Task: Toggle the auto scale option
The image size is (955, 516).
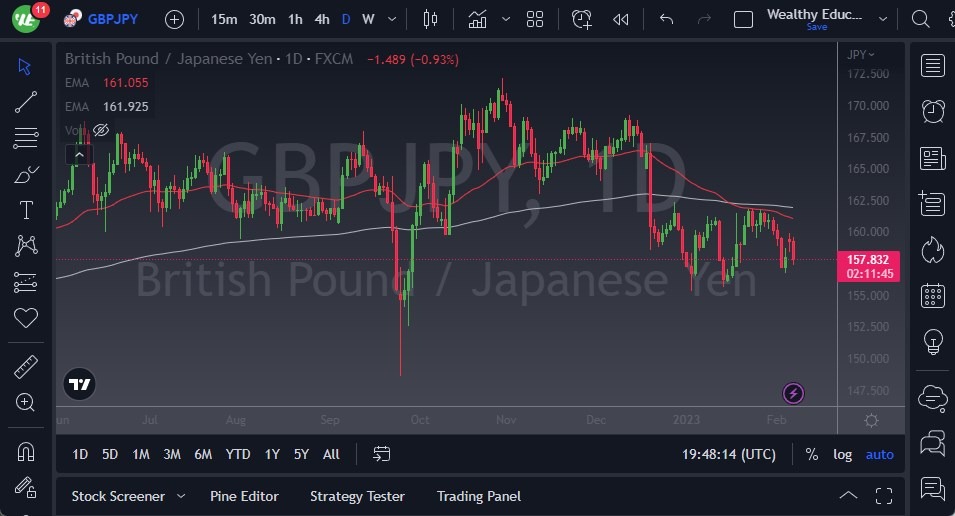Action: tap(880, 454)
